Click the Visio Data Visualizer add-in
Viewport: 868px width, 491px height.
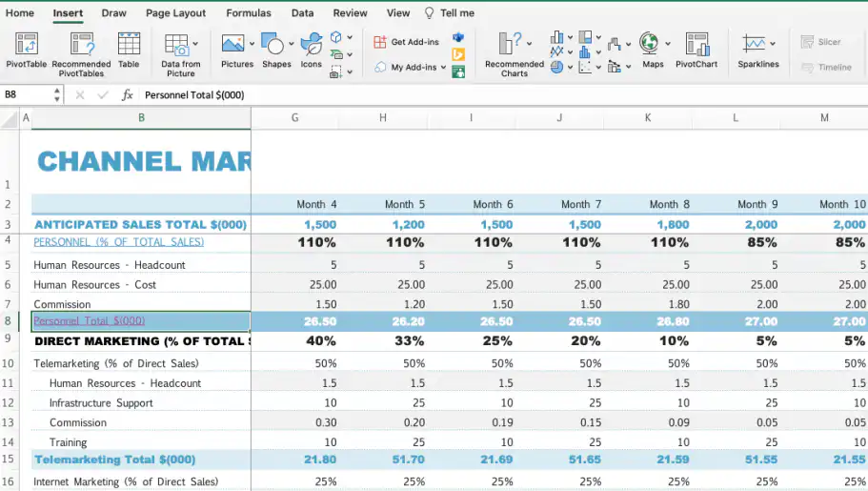pyautogui.click(x=458, y=37)
